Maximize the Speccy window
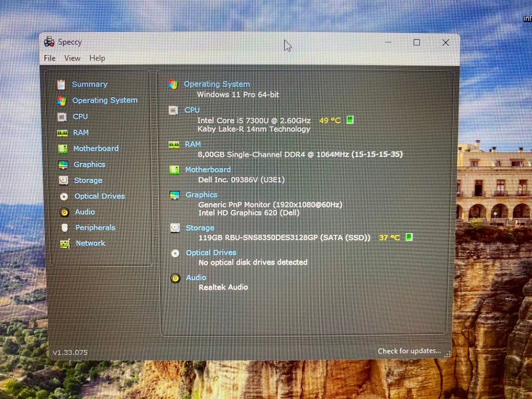Image resolution: width=532 pixels, height=399 pixels. 417,42
